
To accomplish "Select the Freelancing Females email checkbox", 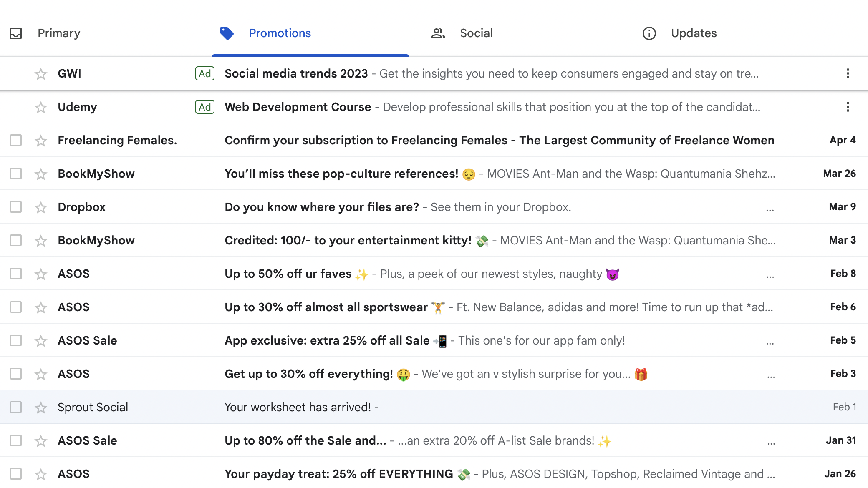I will pos(16,140).
